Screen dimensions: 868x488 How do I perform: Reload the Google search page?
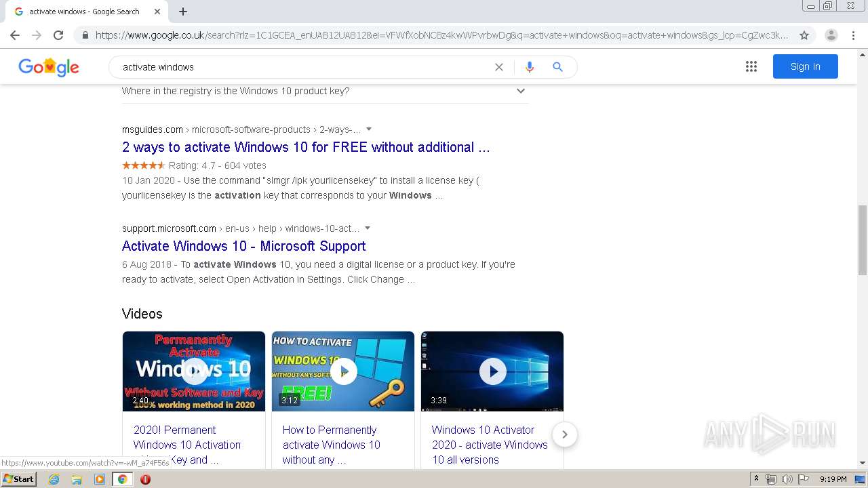pos(58,35)
